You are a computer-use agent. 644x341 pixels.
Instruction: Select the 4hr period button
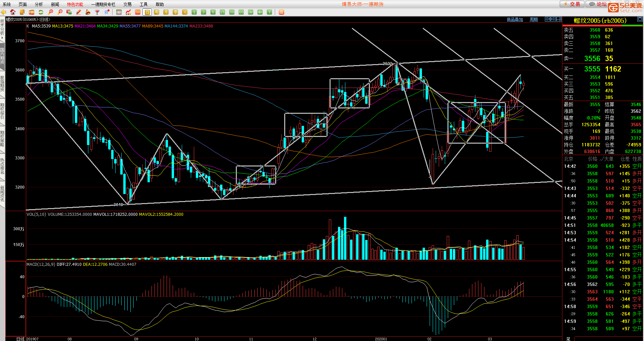pos(260,12)
